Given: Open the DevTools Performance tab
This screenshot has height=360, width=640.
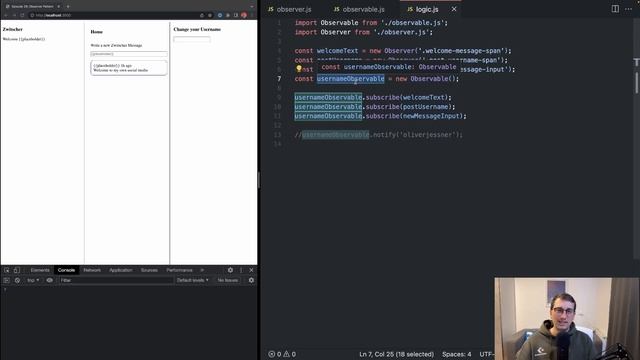Looking at the screenshot, I should (179, 270).
